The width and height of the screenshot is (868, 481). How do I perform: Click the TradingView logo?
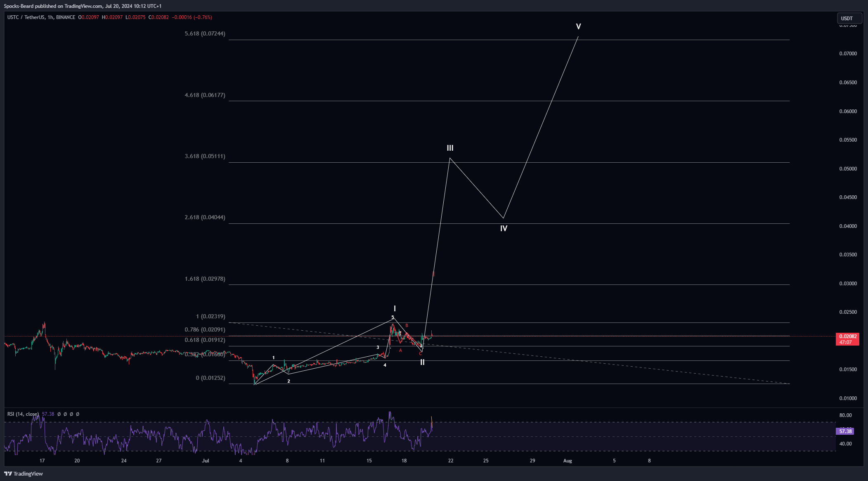click(x=24, y=474)
